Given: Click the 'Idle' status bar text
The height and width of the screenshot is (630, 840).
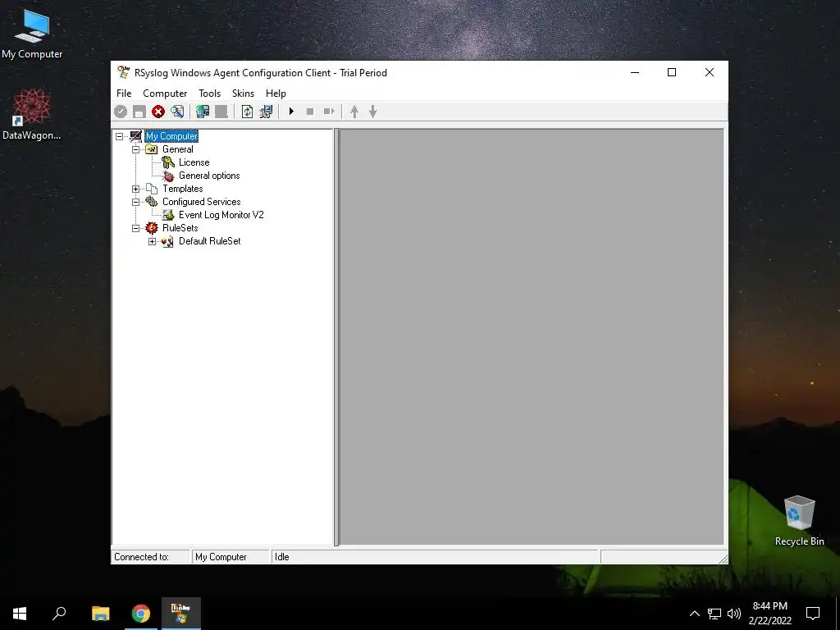Looking at the screenshot, I should pyautogui.click(x=282, y=557).
